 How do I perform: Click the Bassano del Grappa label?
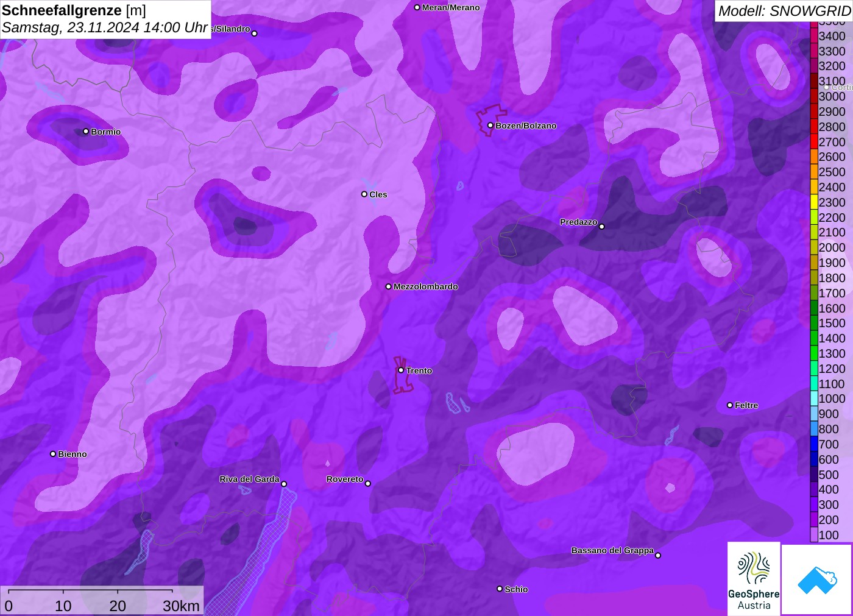pyautogui.click(x=612, y=550)
